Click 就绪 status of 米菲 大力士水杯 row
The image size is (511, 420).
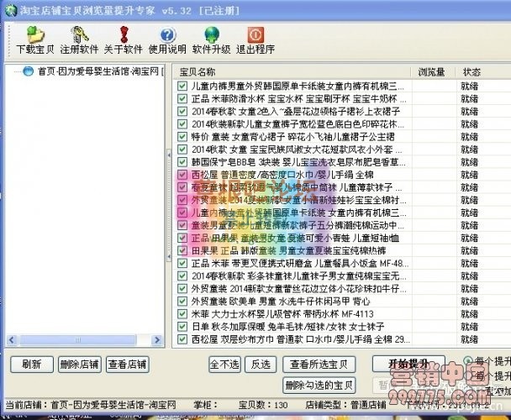point(469,314)
